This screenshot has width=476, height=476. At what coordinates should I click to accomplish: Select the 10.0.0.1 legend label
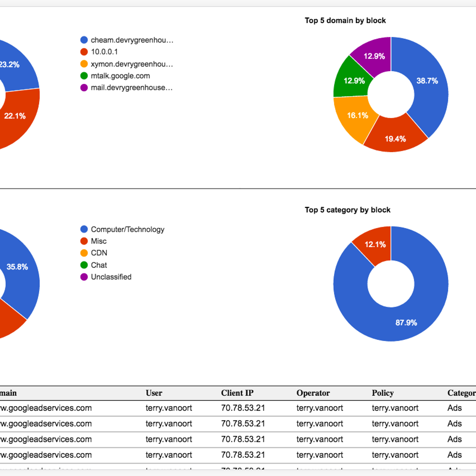pyautogui.click(x=104, y=52)
